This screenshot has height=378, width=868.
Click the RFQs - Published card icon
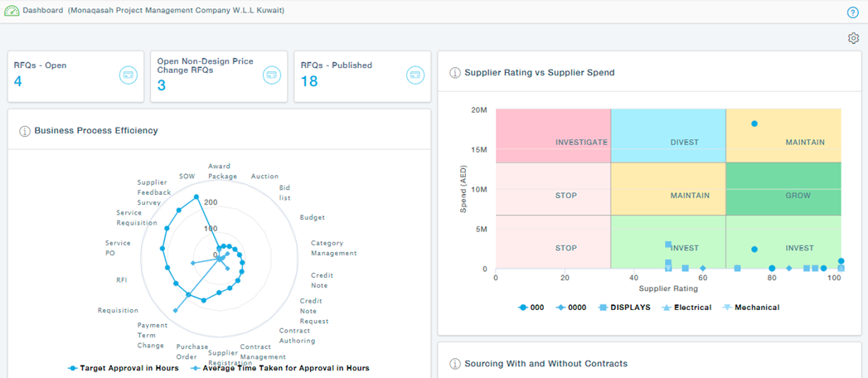(x=415, y=75)
